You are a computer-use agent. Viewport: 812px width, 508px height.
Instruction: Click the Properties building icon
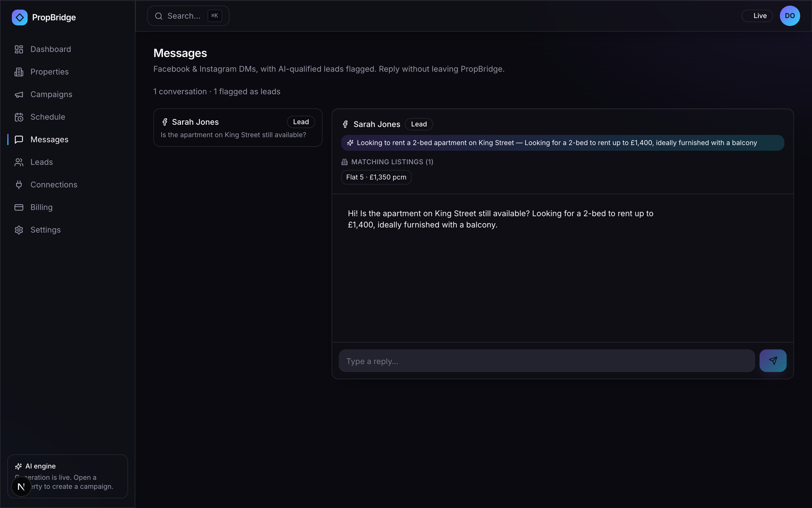coord(19,72)
